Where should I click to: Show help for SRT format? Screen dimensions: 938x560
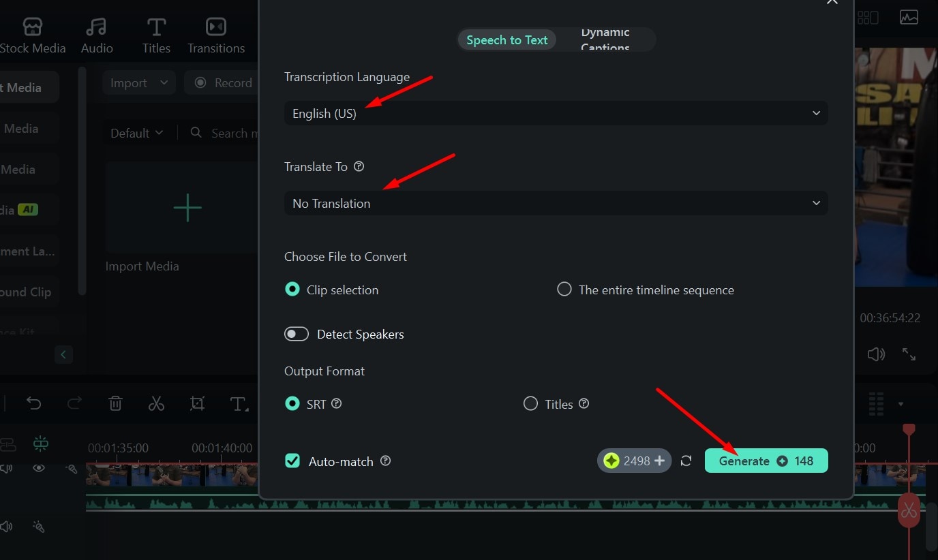click(336, 403)
